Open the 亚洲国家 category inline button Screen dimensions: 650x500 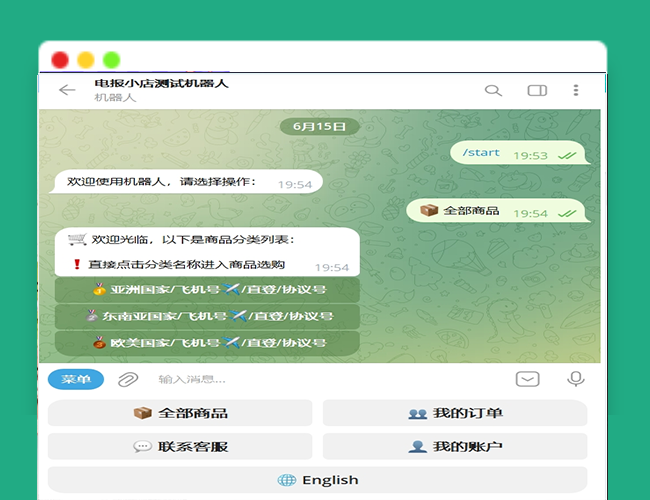tap(207, 289)
